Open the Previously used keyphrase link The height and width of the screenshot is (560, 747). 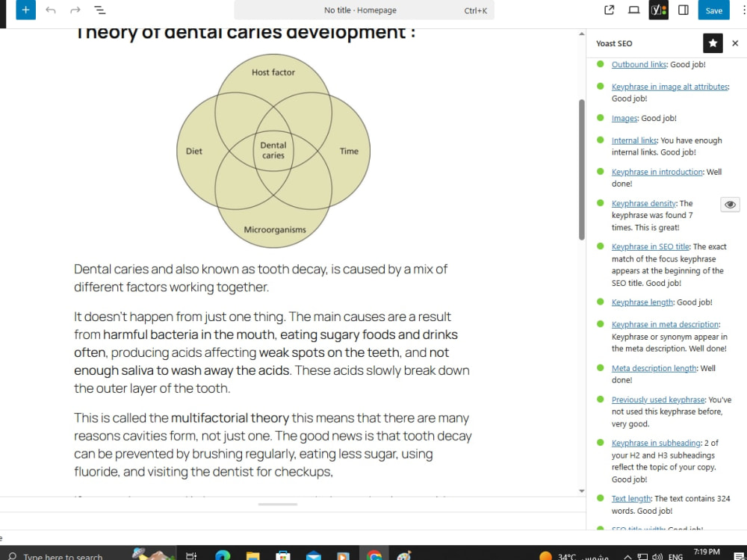(x=658, y=399)
